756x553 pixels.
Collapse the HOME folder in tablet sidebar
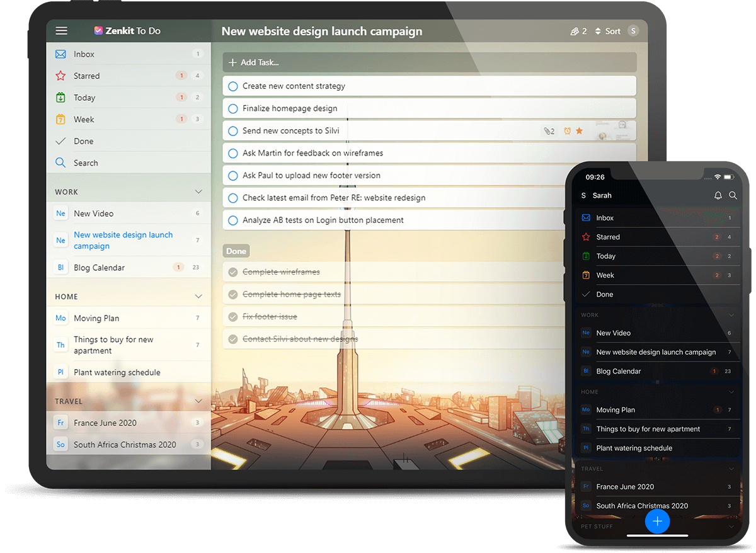point(198,297)
